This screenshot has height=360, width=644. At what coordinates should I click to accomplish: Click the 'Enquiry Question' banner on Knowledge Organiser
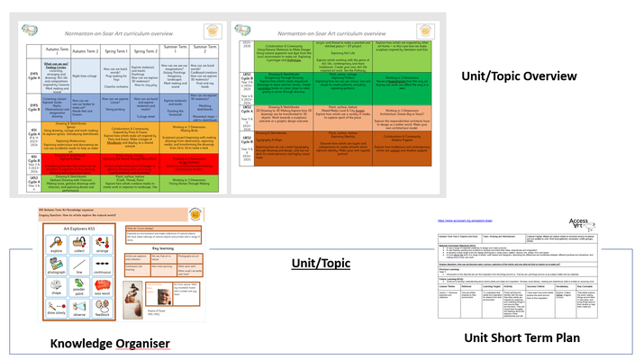(x=113, y=215)
